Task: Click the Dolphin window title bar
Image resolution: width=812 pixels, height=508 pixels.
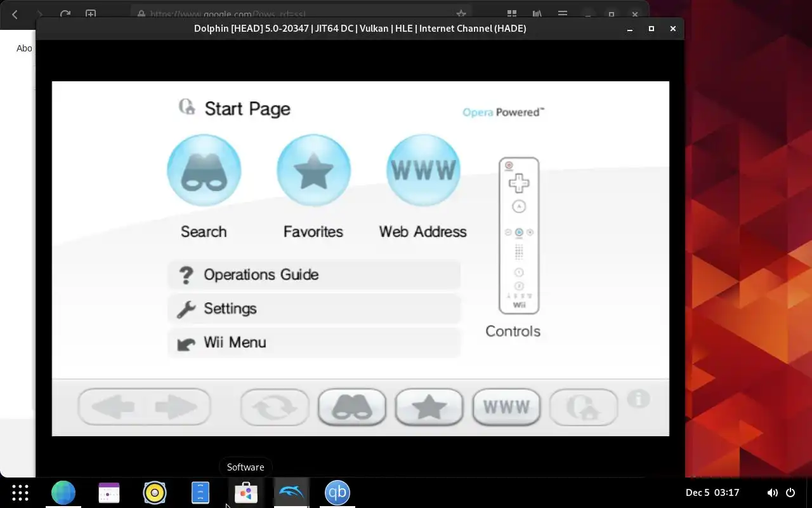Action: pyautogui.click(x=360, y=29)
